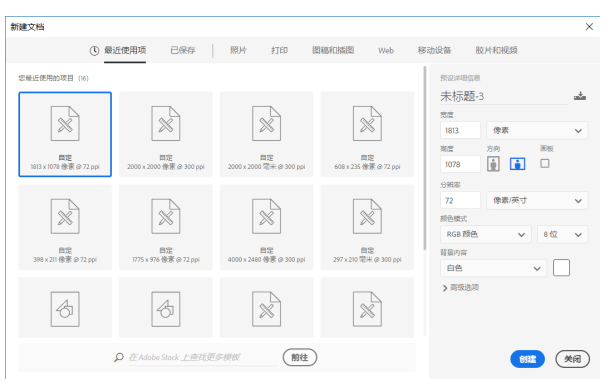Click the save preset icon beside 未标题-3
606x391 pixels.
pyautogui.click(x=580, y=96)
